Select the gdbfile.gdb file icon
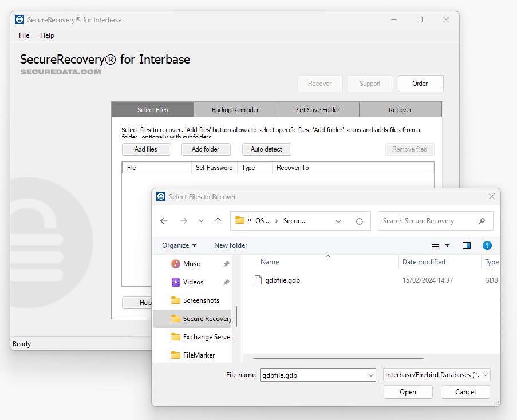The width and height of the screenshot is (517, 420). click(x=258, y=280)
